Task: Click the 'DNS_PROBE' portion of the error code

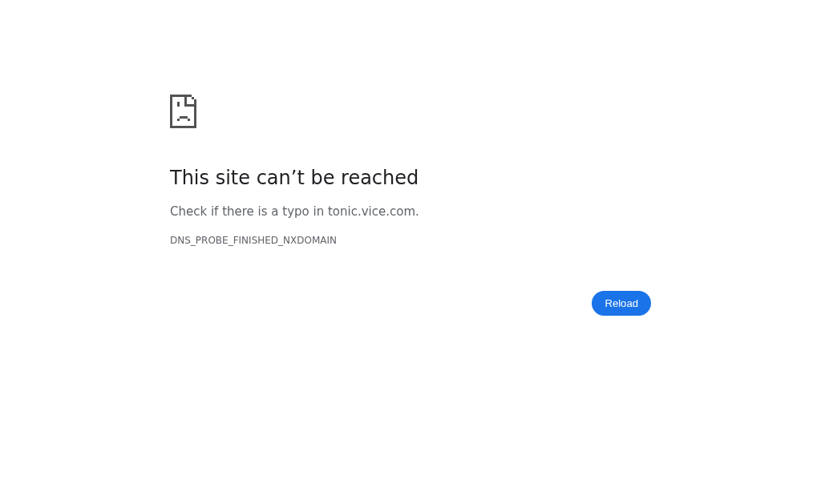Action: click(199, 240)
